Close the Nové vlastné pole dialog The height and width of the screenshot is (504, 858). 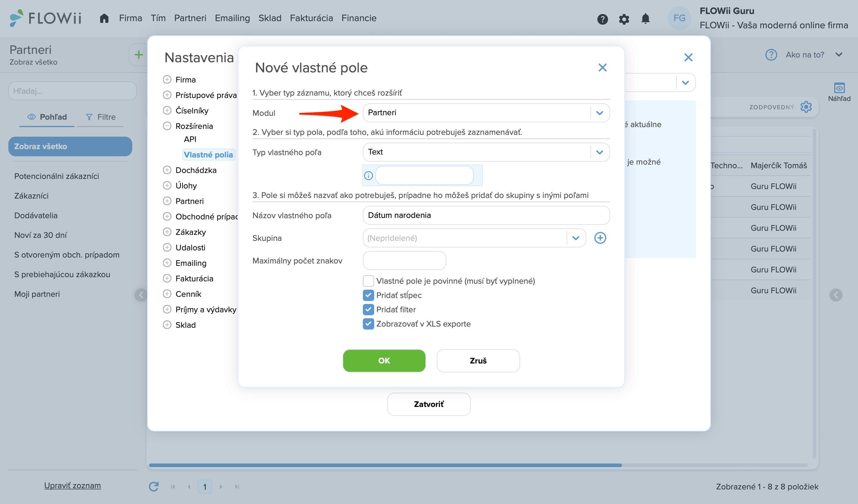(602, 68)
